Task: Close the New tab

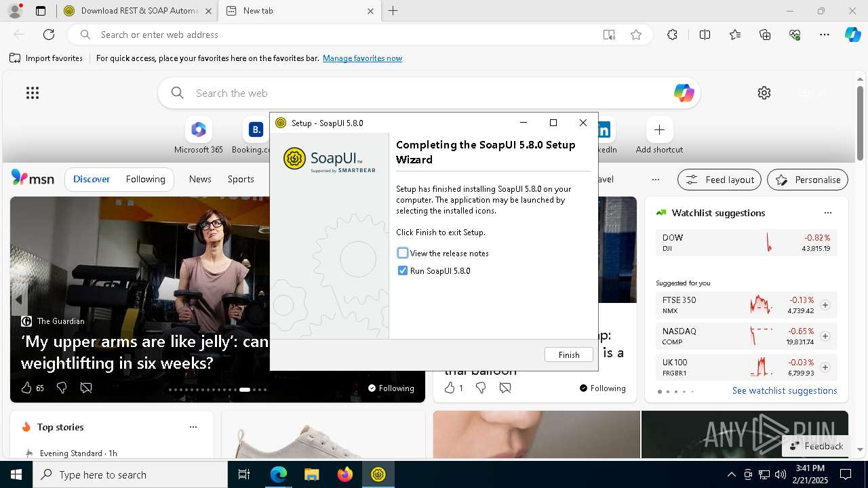Action: (x=370, y=11)
